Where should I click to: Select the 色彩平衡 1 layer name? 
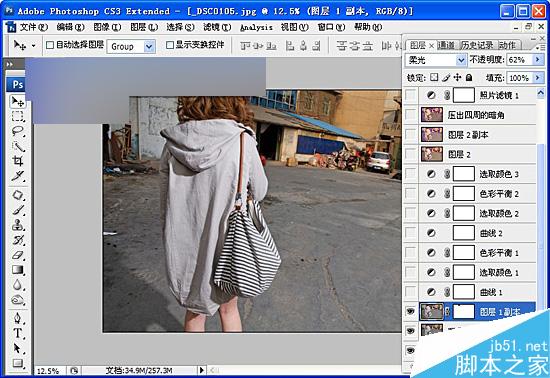pyautogui.click(x=499, y=253)
